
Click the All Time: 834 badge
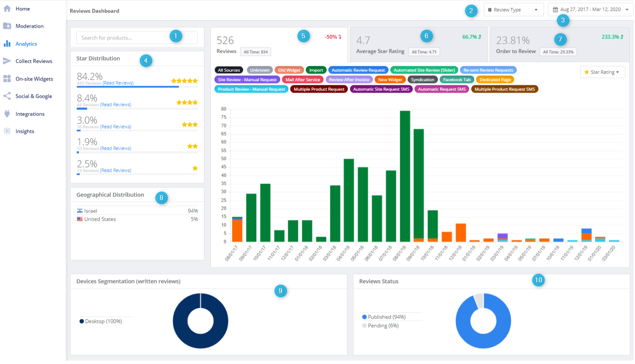[256, 52]
